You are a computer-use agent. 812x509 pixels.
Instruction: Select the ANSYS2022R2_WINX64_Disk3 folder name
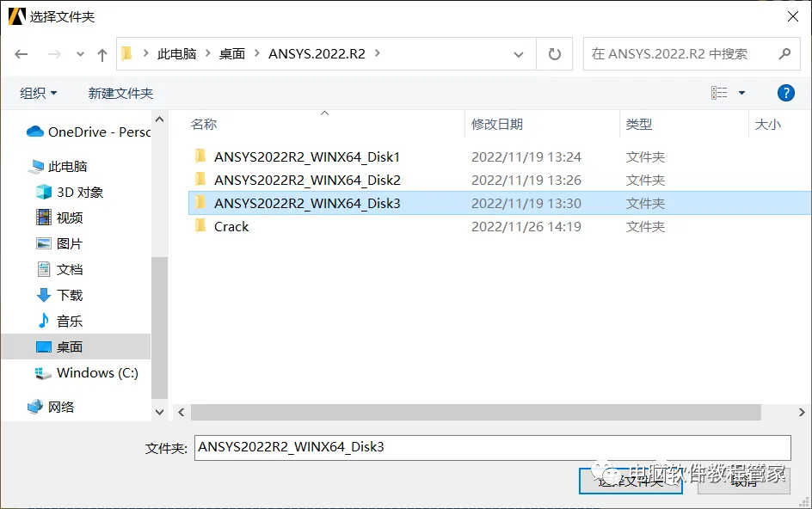tap(307, 204)
